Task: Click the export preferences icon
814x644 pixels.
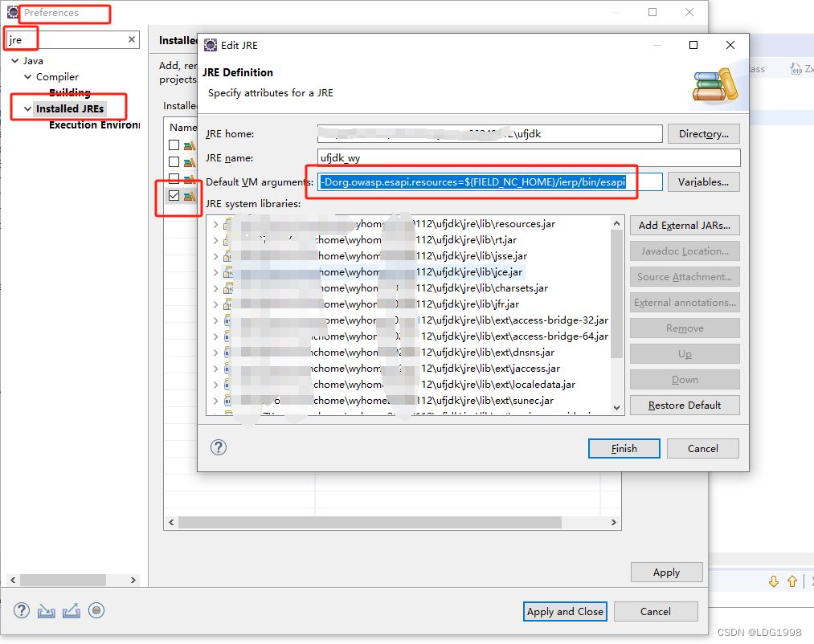Action: (x=72, y=611)
